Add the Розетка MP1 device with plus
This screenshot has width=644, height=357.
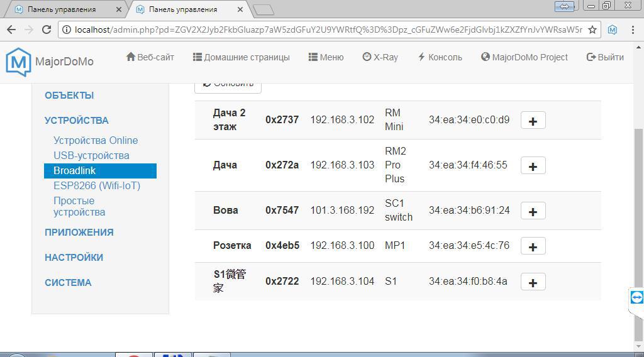(x=533, y=246)
